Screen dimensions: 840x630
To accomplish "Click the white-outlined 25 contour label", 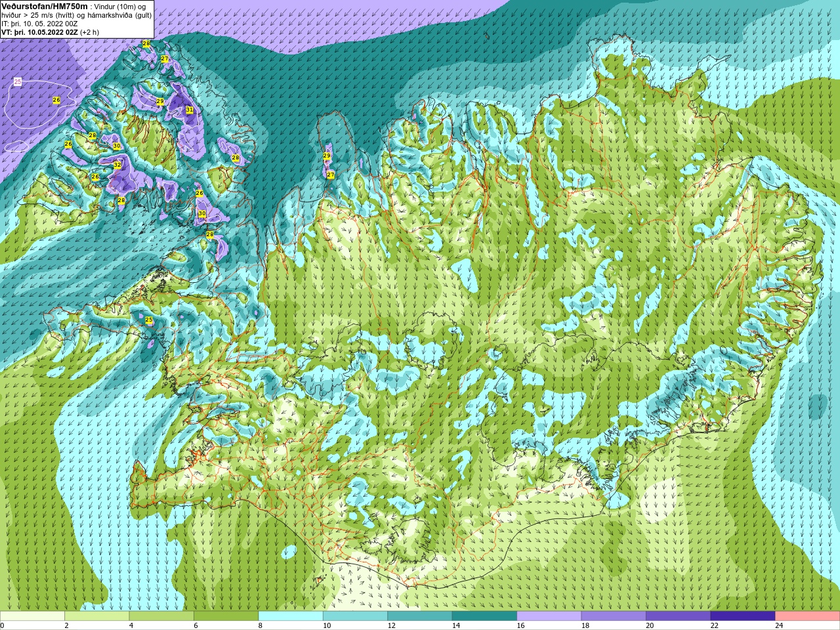I will coord(18,81).
